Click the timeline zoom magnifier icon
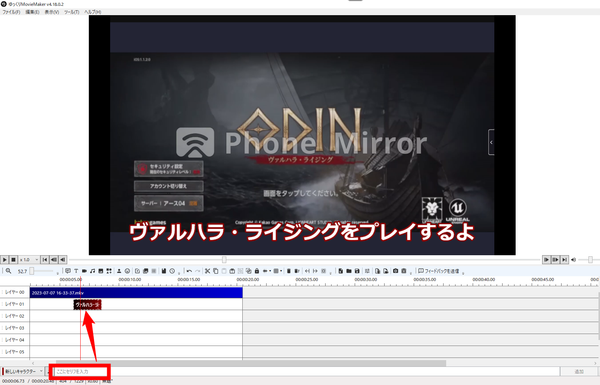Viewport: 600px width, 385px height. click(8, 271)
